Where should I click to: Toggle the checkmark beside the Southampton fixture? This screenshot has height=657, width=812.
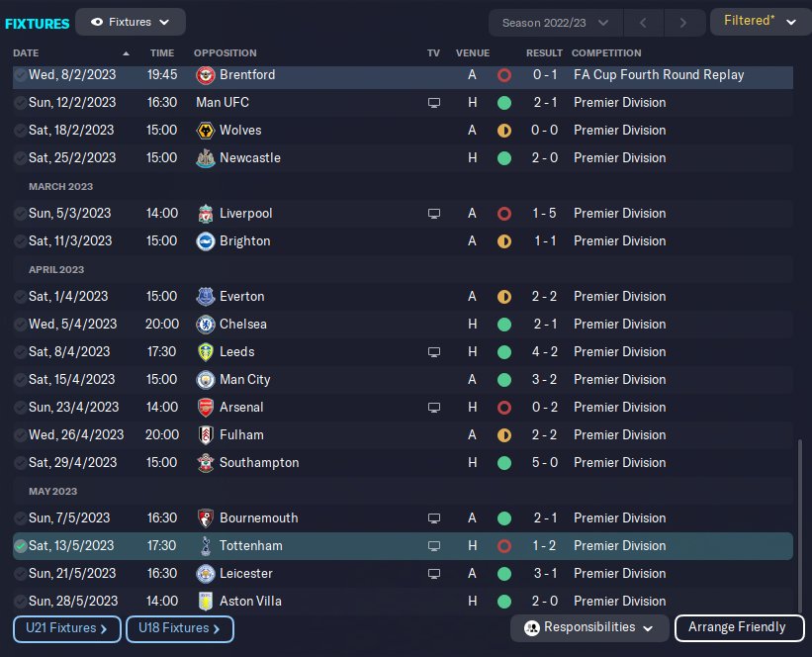tap(20, 463)
